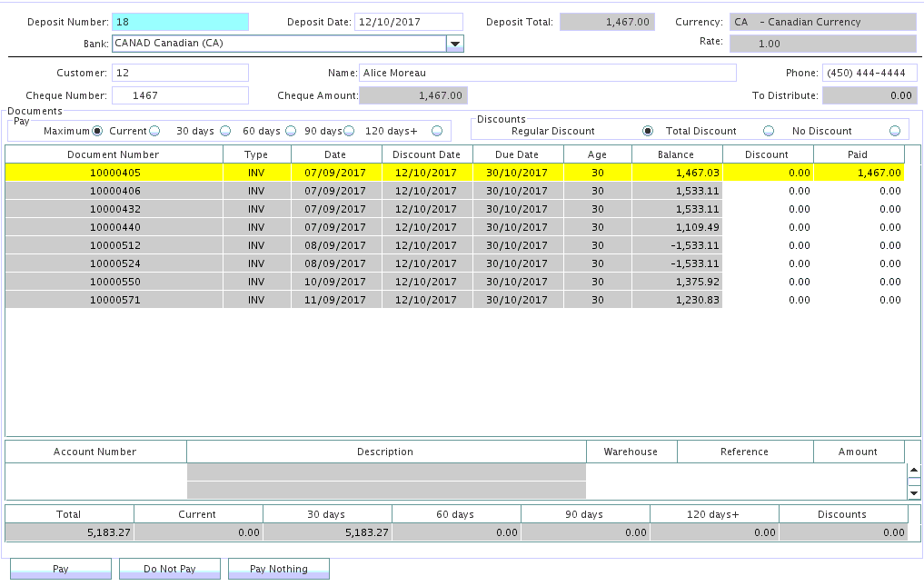Select the 30 days pay option

pyautogui.click(x=225, y=131)
